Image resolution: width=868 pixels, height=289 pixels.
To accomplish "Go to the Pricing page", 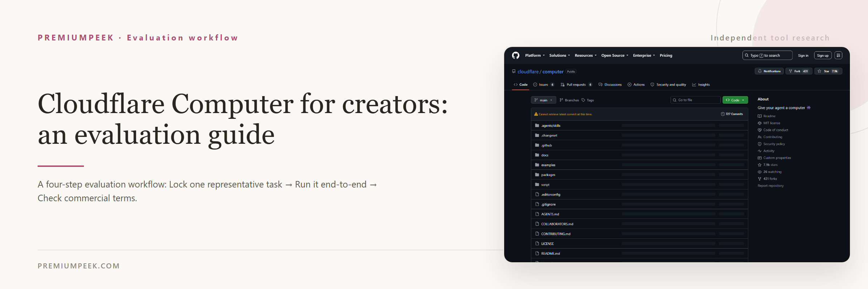I will point(666,55).
